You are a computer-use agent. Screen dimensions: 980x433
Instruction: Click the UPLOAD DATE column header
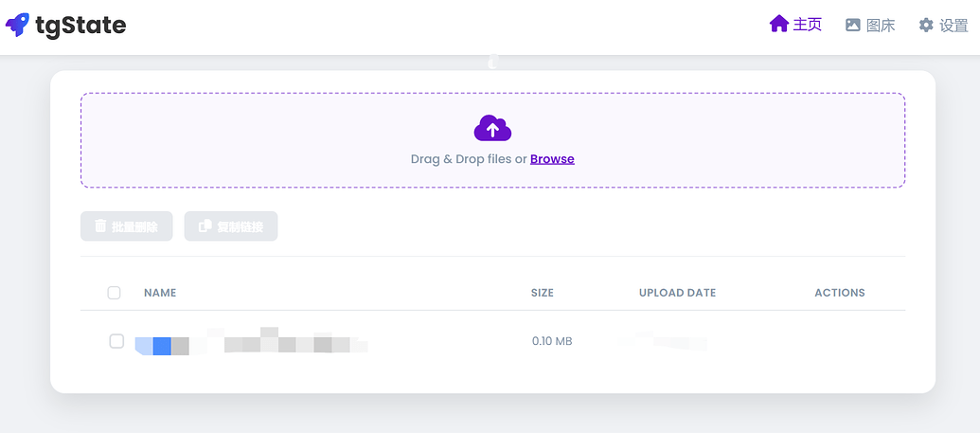(x=678, y=293)
